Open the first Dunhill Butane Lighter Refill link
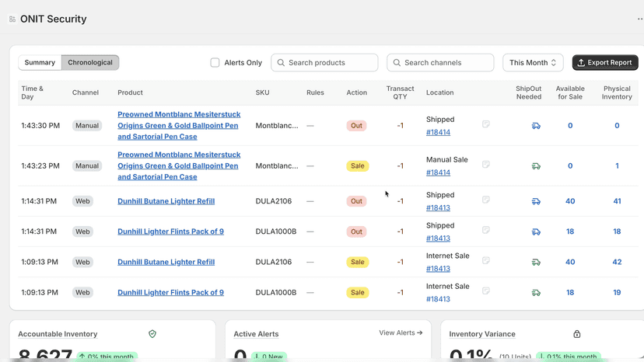This screenshot has height=362, width=644. click(166, 201)
